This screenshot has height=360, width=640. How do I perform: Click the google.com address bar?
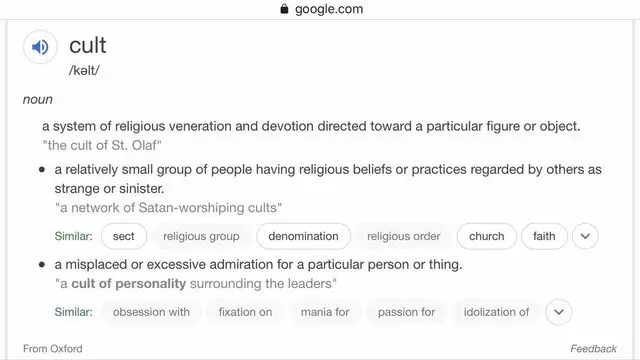(x=321, y=9)
